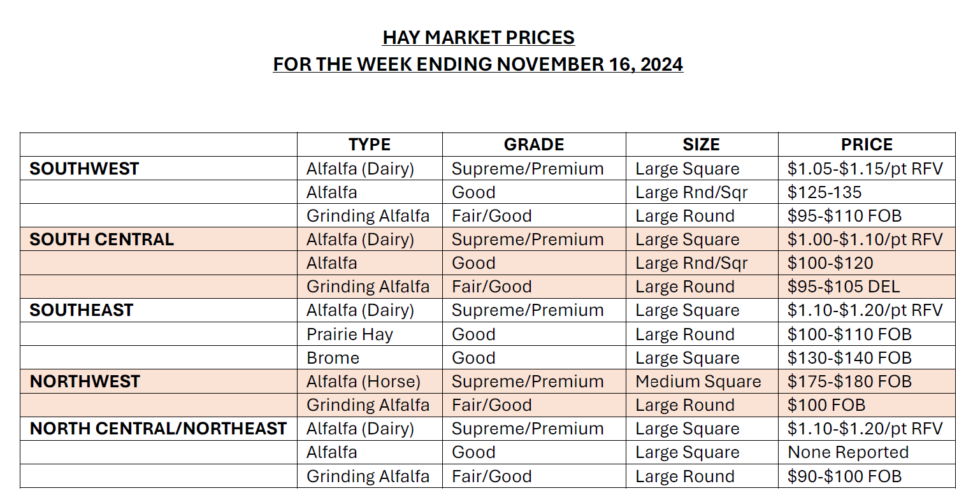
Task: Click the NORTH CENTRAL/NORTHEAST region label
Action: (158, 429)
